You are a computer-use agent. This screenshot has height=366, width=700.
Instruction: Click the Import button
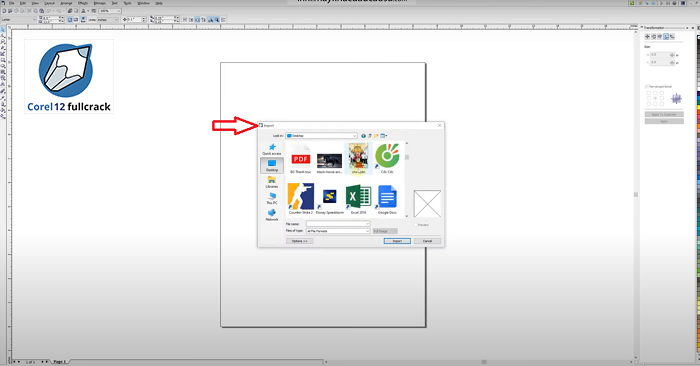tap(397, 241)
